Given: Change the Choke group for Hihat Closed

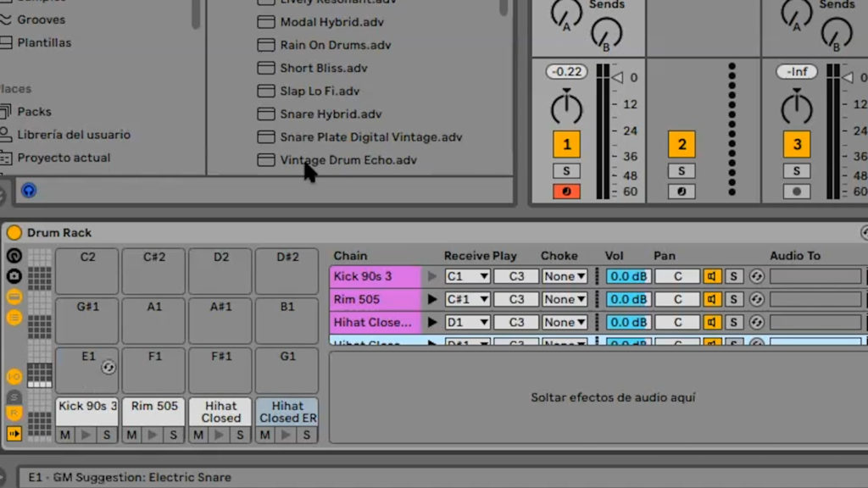Looking at the screenshot, I should pyautogui.click(x=564, y=322).
